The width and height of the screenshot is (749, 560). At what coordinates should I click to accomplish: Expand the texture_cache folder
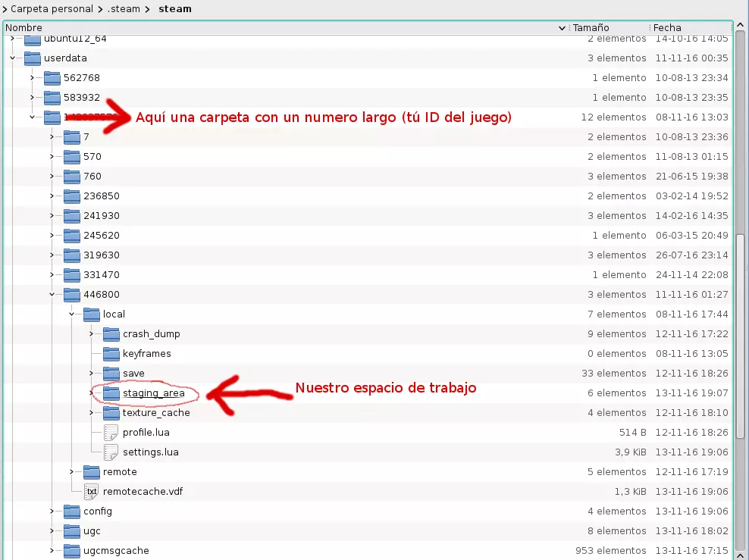(x=91, y=412)
